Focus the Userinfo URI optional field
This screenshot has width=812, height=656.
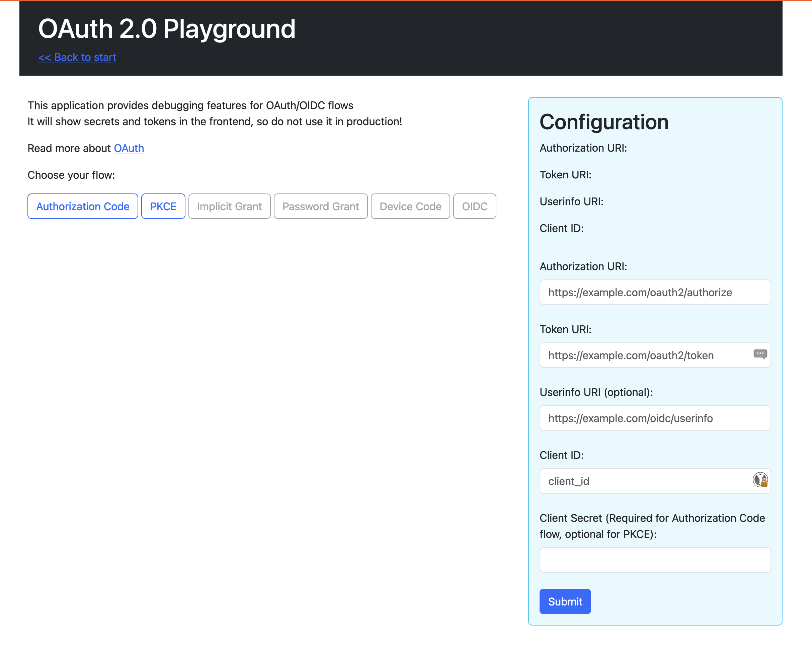(654, 418)
